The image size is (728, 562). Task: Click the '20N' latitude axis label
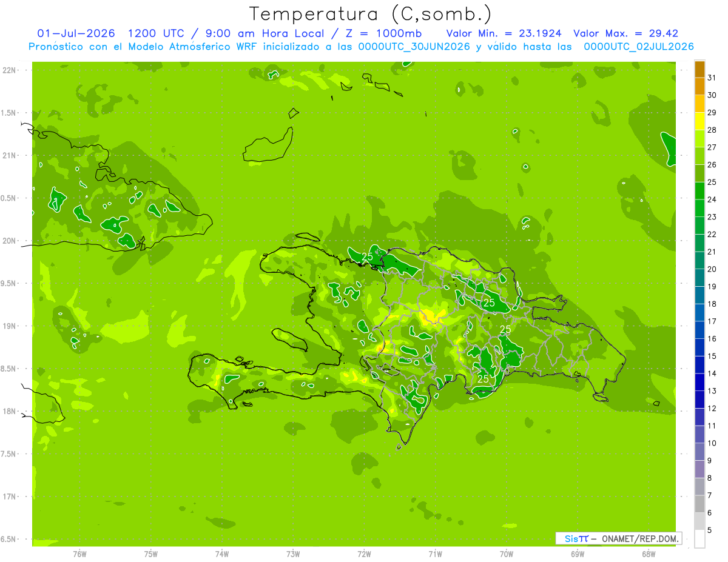[x=8, y=241]
